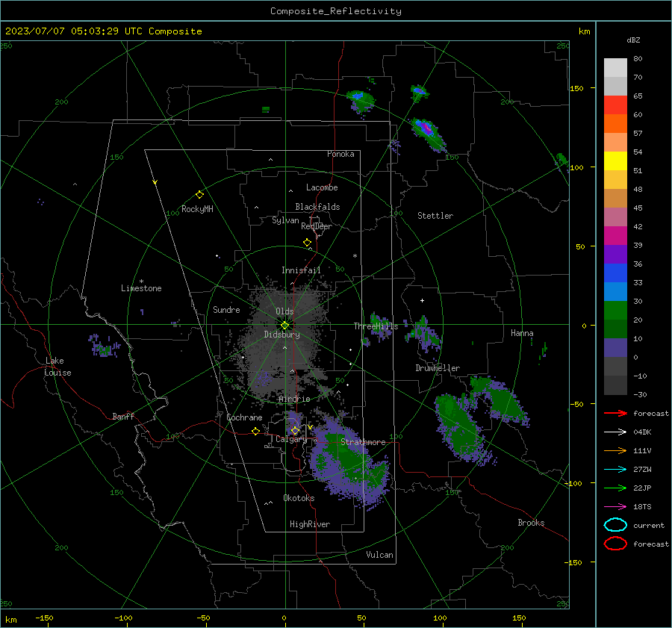Select the yellow diamond marker at Calgary

(x=295, y=430)
